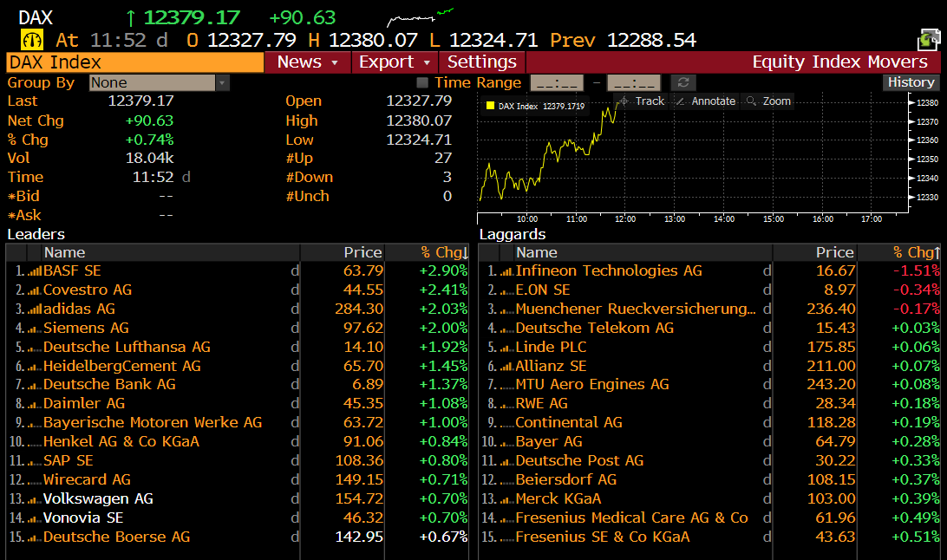This screenshot has width=947, height=560.
Task: Open the Settings tab
Action: (x=482, y=62)
